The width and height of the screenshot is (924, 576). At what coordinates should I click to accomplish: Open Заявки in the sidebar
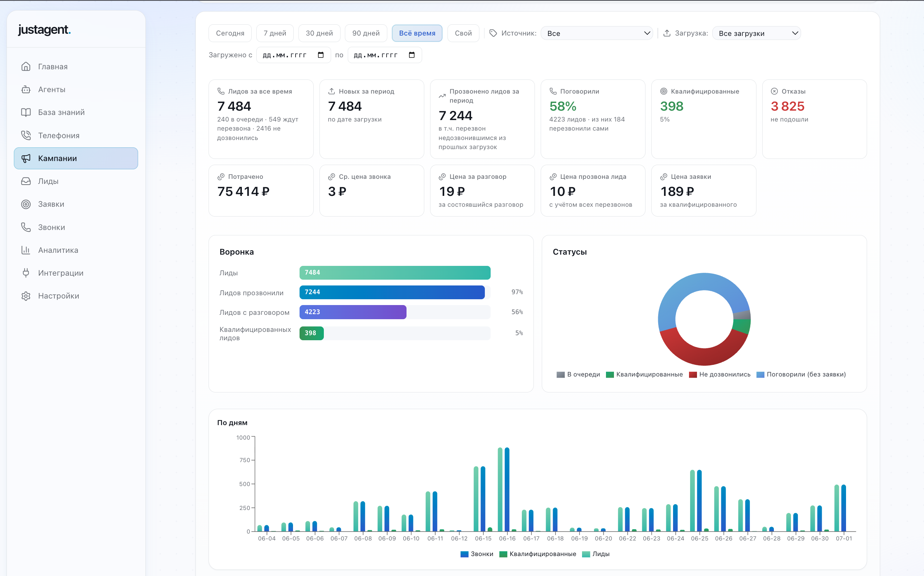click(x=76, y=204)
